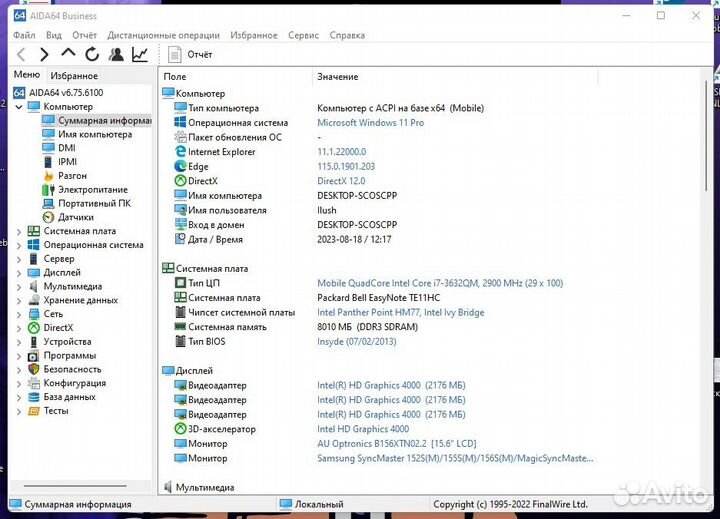Click Internet Explorer icon in the list
Viewport: 720px width, 519px height.
[180, 152]
